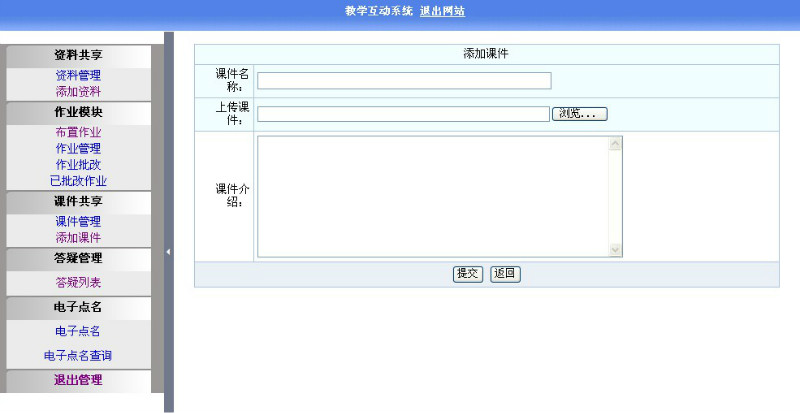Click the 添加课件 form heading
The image size is (800, 413).
pyautogui.click(x=486, y=54)
